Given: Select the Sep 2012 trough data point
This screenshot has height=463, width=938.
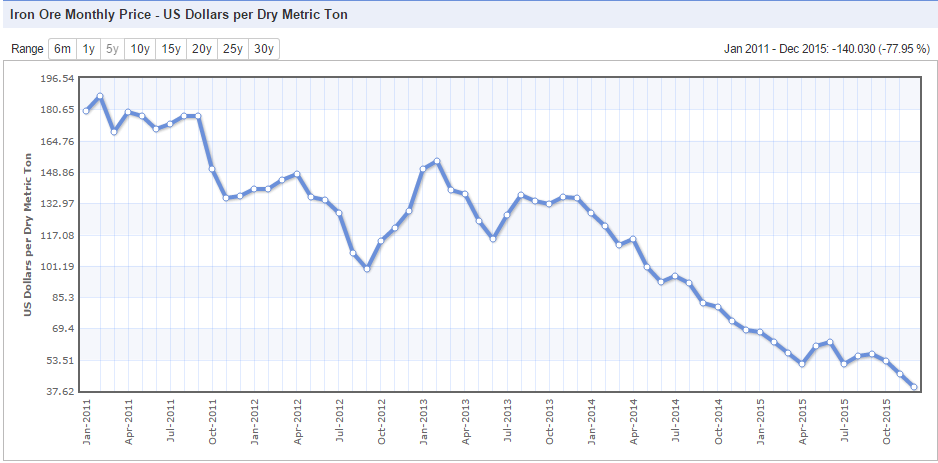Looking at the screenshot, I should click(x=367, y=269).
